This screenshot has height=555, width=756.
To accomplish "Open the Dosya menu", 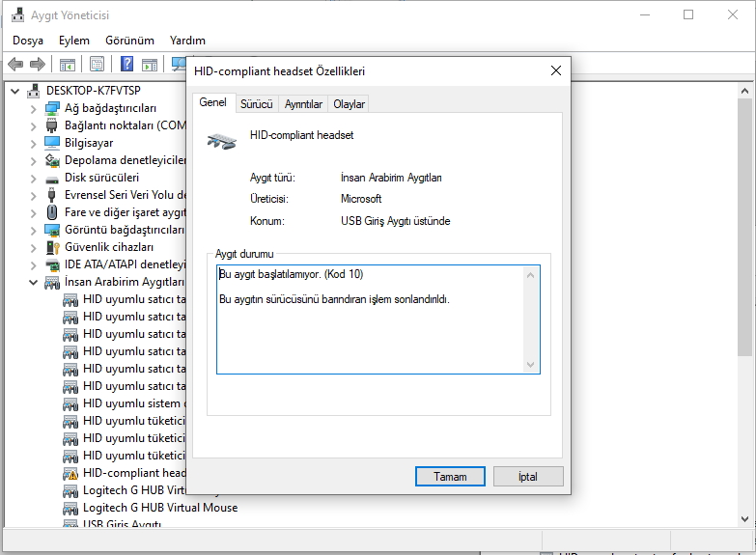I will 28,41.
